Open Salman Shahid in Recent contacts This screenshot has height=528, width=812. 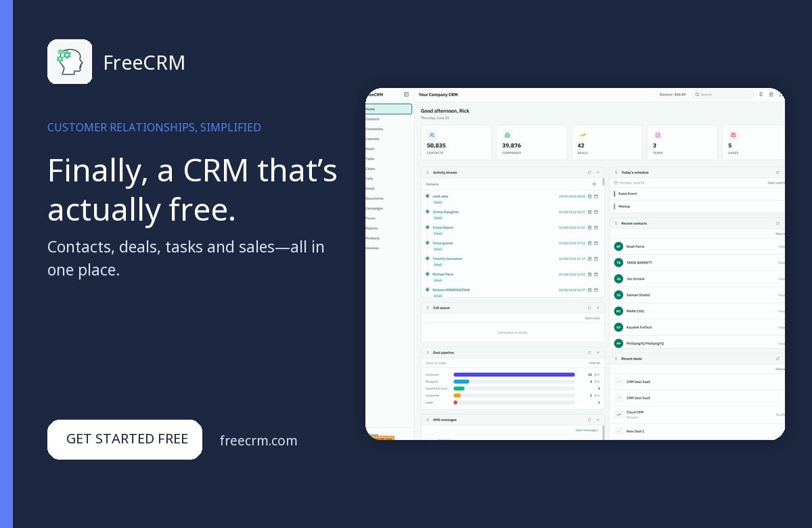[637, 295]
